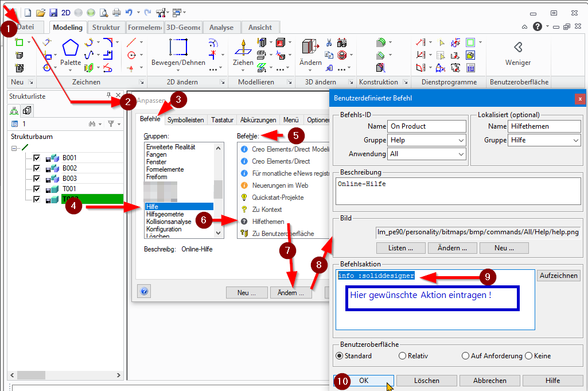
Task: Switch to 2D mode in quick toolbar
Action: click(x=65, y=13)
